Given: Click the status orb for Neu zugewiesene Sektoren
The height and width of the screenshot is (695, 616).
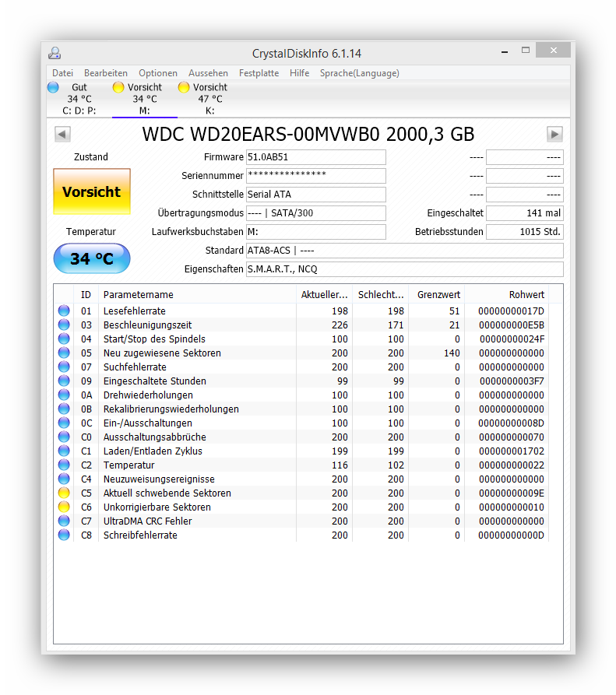Looking at the screenshot, I should 64,353.
